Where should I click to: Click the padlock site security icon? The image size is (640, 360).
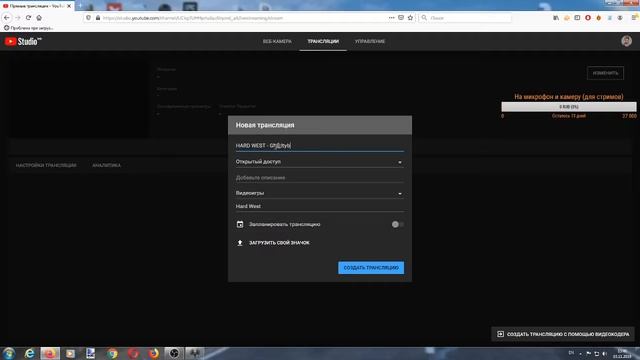click(x=98, y=18)
